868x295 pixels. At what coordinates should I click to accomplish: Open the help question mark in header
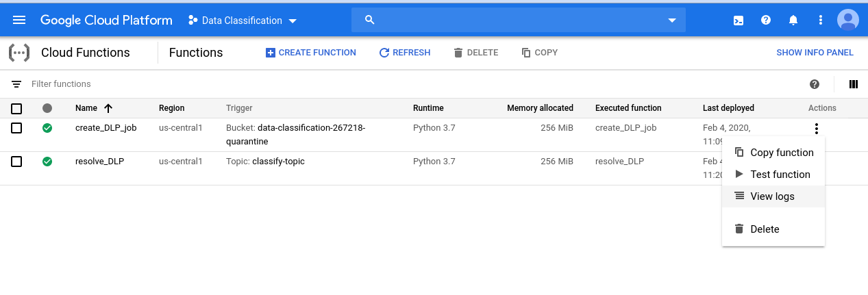pos(766,20)
